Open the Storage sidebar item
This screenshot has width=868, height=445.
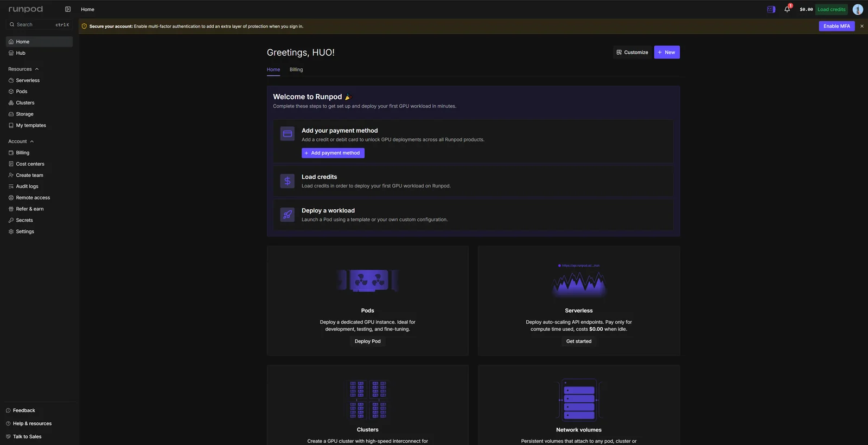tap(39, 114)
